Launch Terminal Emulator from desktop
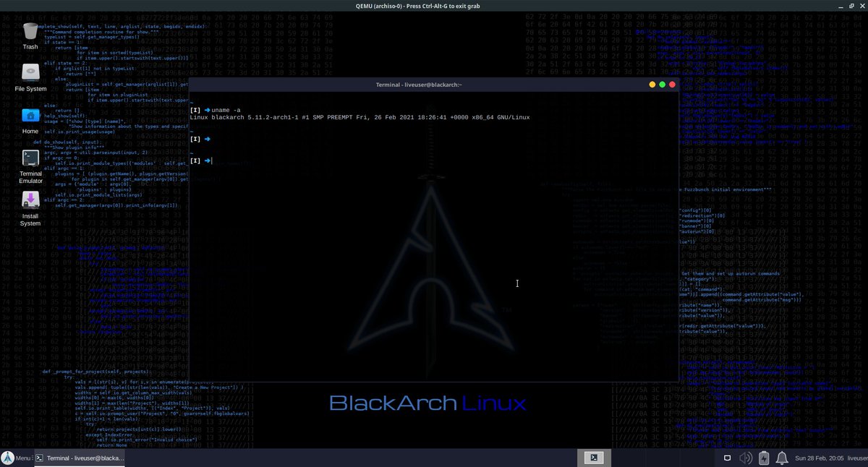 30,167
